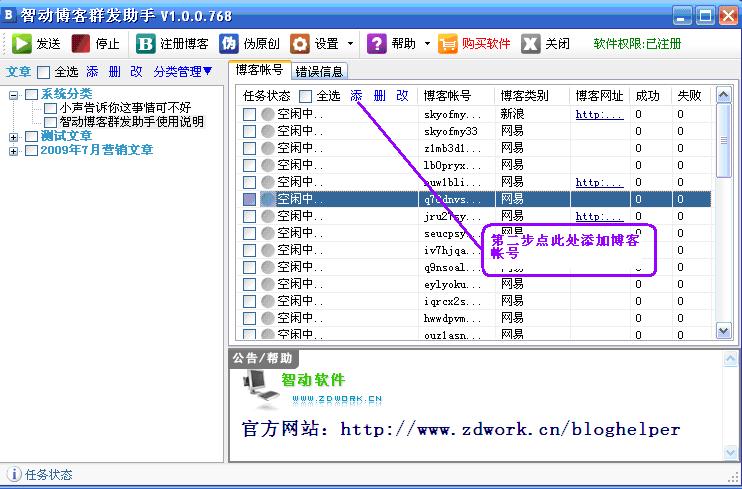742x489 pixels.
Task: Click 添 to add a blog account
Action: pos(356,96)
